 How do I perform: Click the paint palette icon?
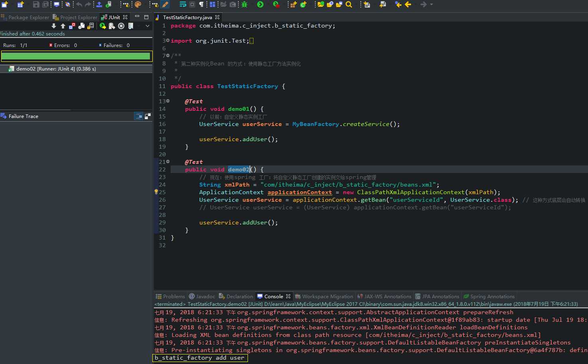138,4
